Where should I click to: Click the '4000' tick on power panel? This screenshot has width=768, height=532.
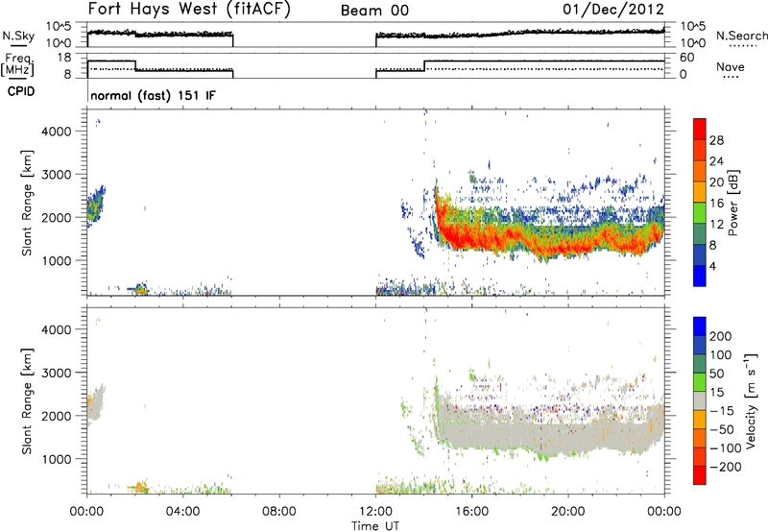click(57, 132)
